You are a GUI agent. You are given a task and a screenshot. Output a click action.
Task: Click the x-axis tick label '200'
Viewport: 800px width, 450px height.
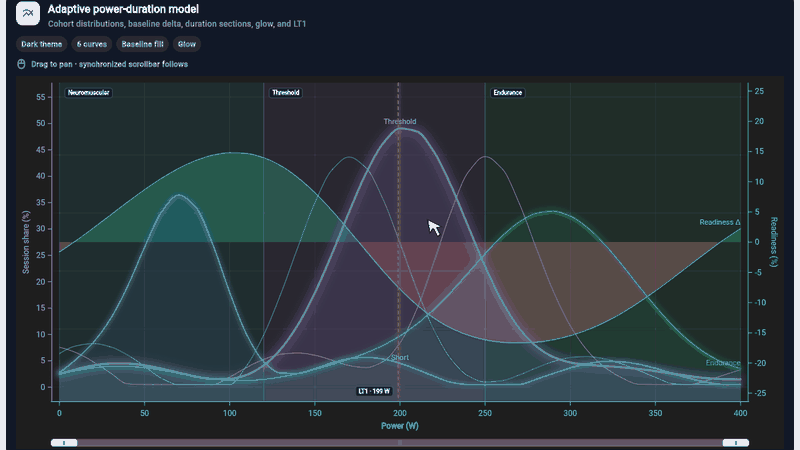pyautogui.click(x=400, y=413)
